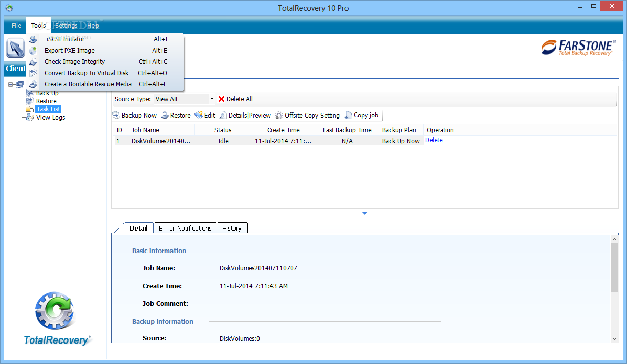
Task: Click the detail pane scroll up arrow
Action: coord(615,239)
